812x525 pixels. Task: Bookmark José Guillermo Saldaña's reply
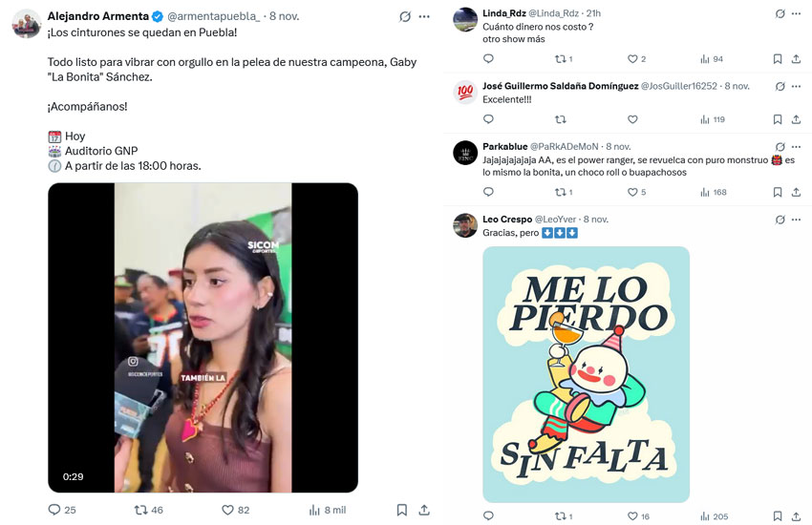click(x=777, y=119)
